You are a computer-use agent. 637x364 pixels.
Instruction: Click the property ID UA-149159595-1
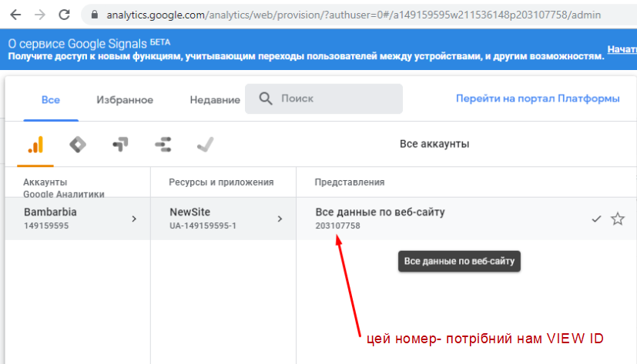click(203, 225)
